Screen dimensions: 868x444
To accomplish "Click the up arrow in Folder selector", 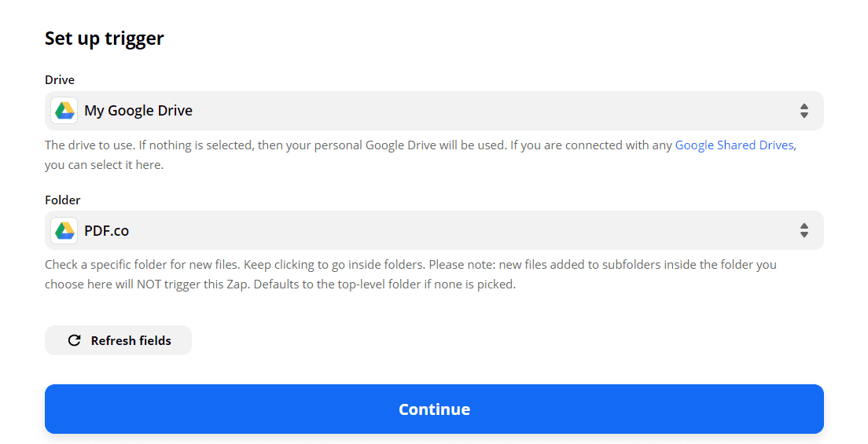I will pyautogui.click(x=804, y=226).
